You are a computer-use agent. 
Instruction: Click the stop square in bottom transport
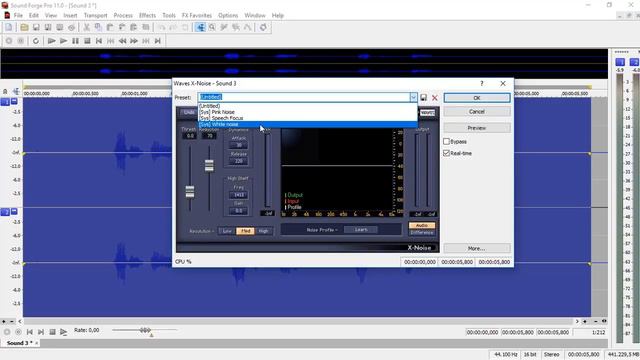[x=52, y=332]
